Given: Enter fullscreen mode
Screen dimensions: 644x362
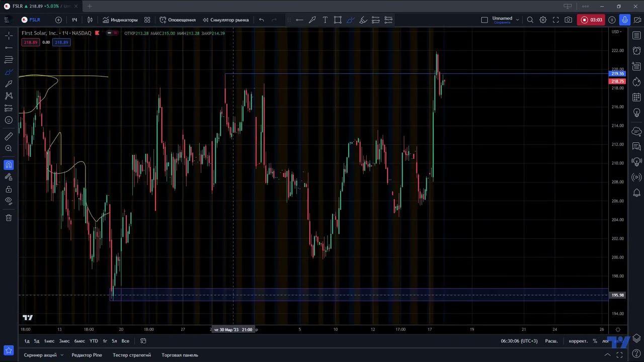Looking at the screenshot, I should click(x=556, y=20).
